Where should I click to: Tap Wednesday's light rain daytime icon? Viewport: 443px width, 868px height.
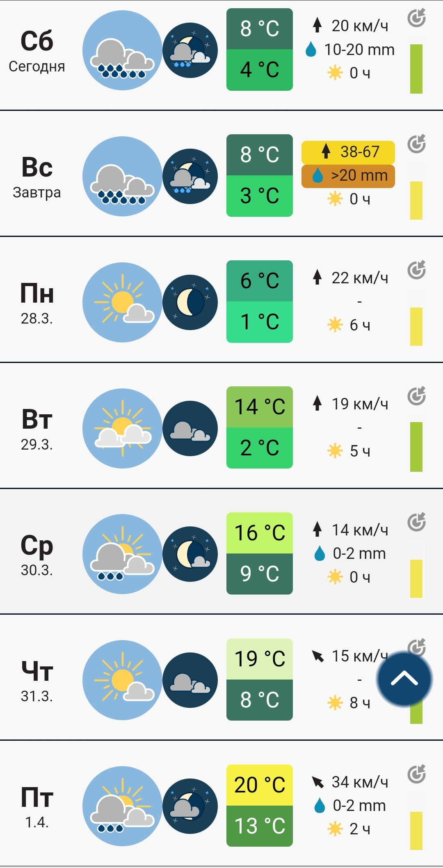[122, 554]
